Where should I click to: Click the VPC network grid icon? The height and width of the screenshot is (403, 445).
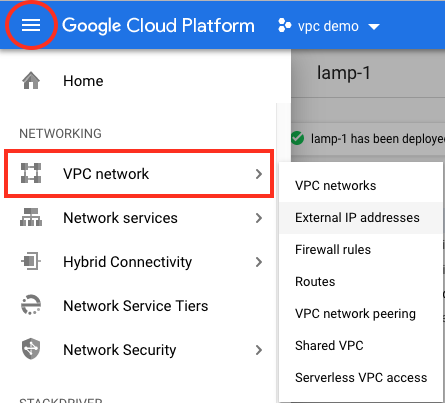[31, 173]
